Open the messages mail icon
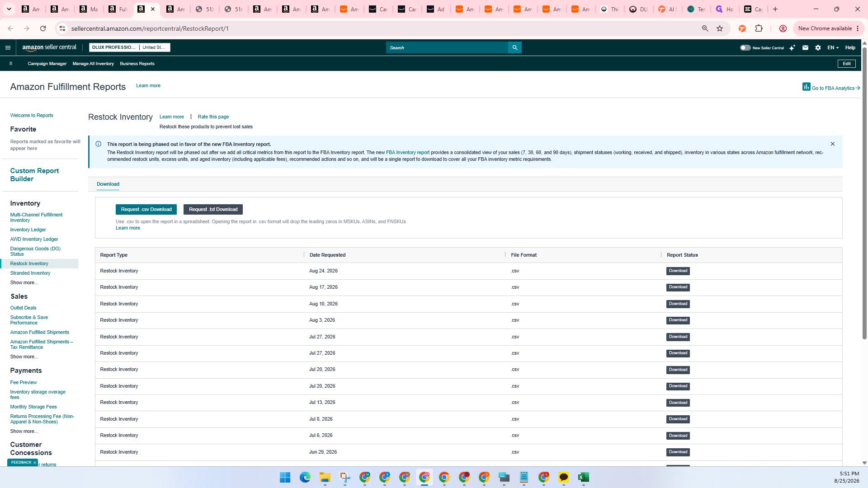 point(805,47)
